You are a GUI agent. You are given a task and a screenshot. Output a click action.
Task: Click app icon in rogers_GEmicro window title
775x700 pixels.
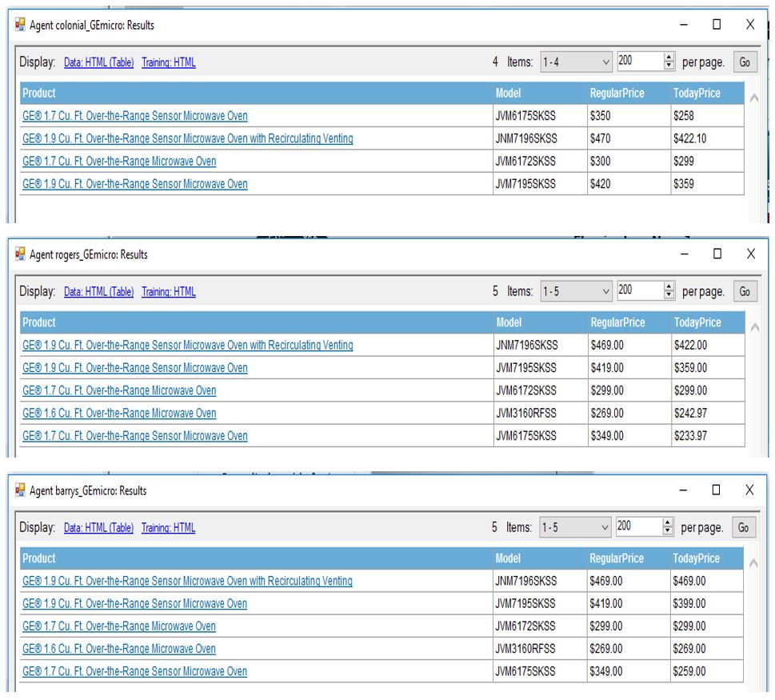click(20, 254)
